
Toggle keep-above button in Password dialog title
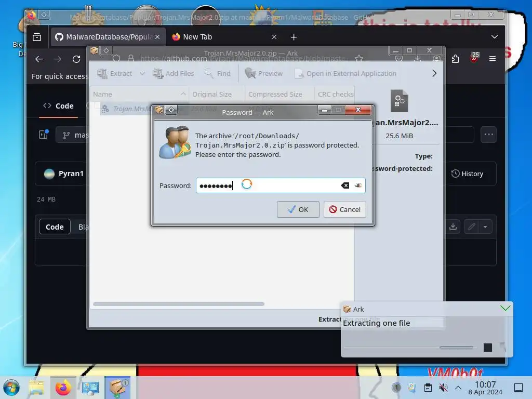(171, 110)
